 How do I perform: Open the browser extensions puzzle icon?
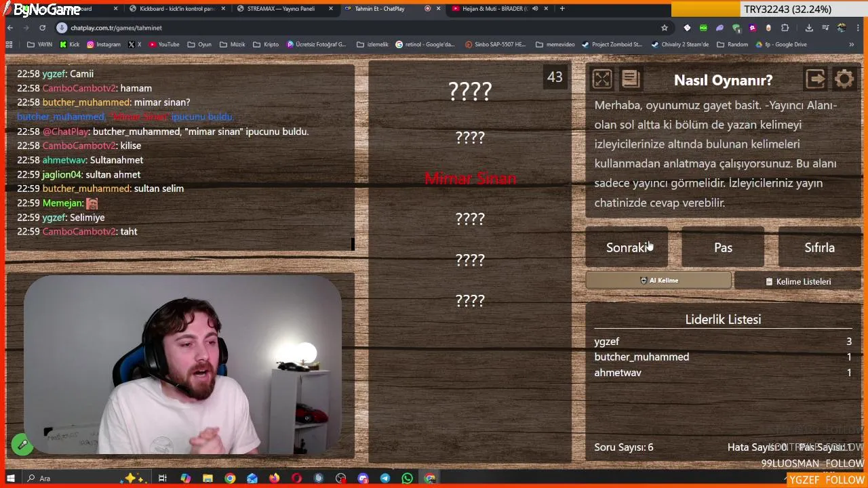click(785, 28)
